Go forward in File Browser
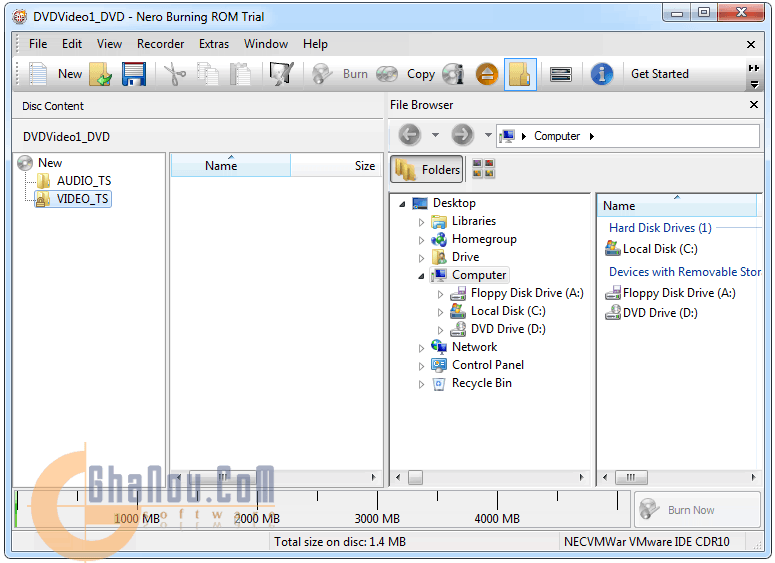 point(462,135)
